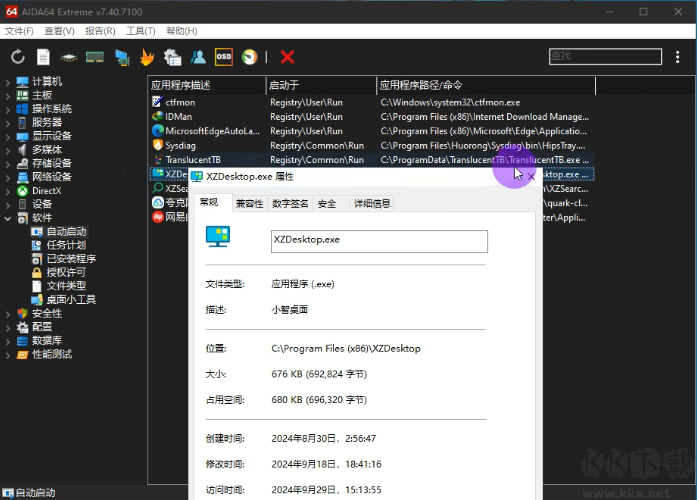Select 已安装程序 under 软件
The height and width of the screenshot is (500, 697).
click(x=71, y=259)
